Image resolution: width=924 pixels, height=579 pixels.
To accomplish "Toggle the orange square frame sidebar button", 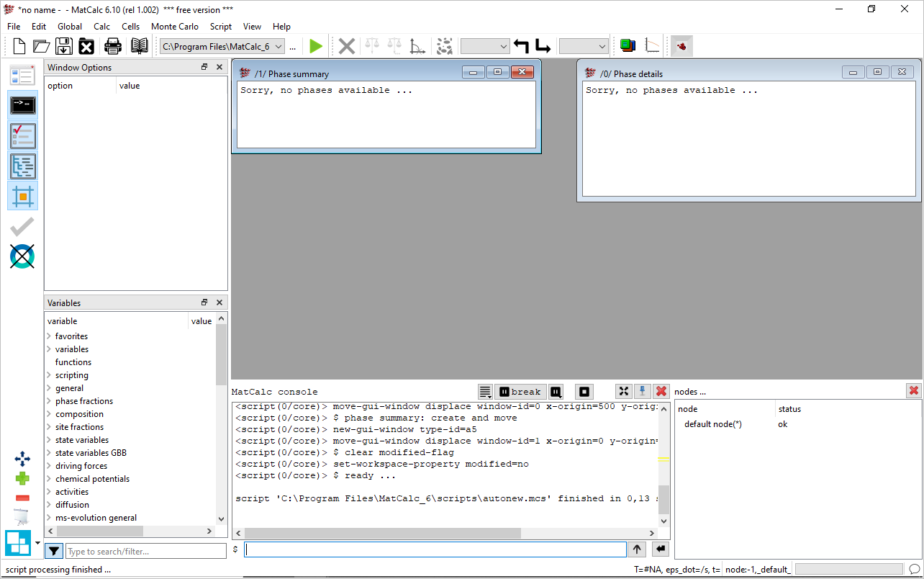I will click(x=22, y=196).
